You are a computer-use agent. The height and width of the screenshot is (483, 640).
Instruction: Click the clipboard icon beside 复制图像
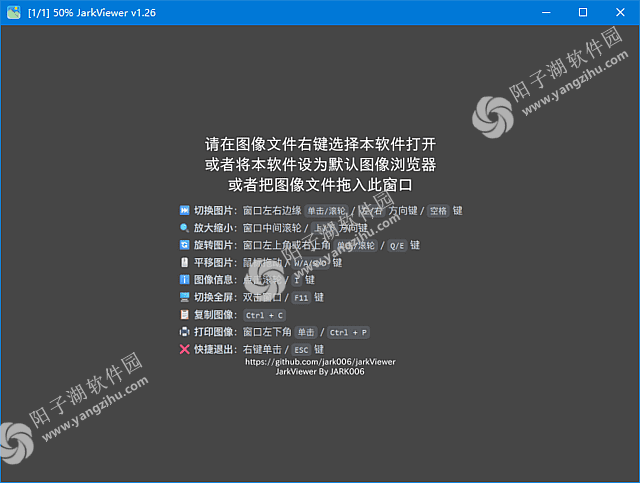tap(184, 314)
